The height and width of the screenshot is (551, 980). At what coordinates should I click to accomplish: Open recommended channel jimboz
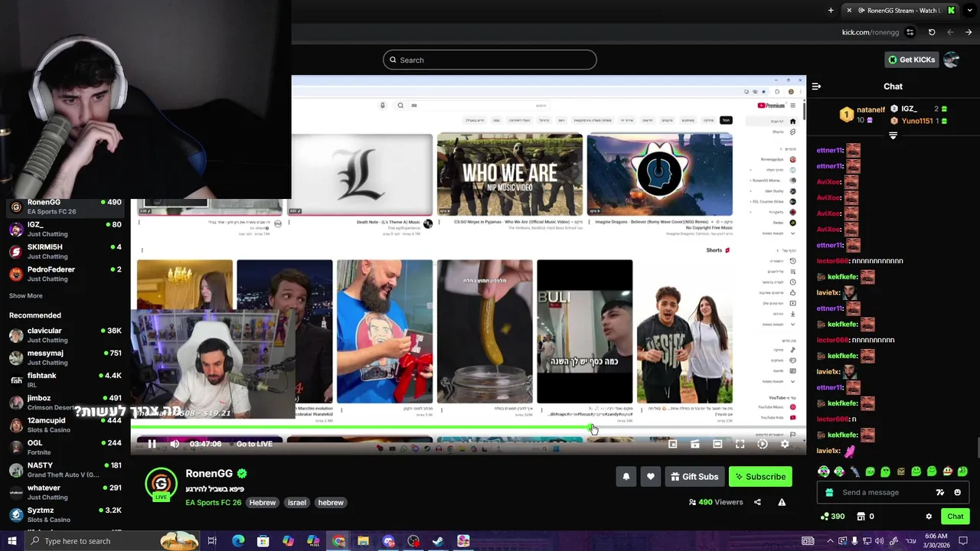64,403
